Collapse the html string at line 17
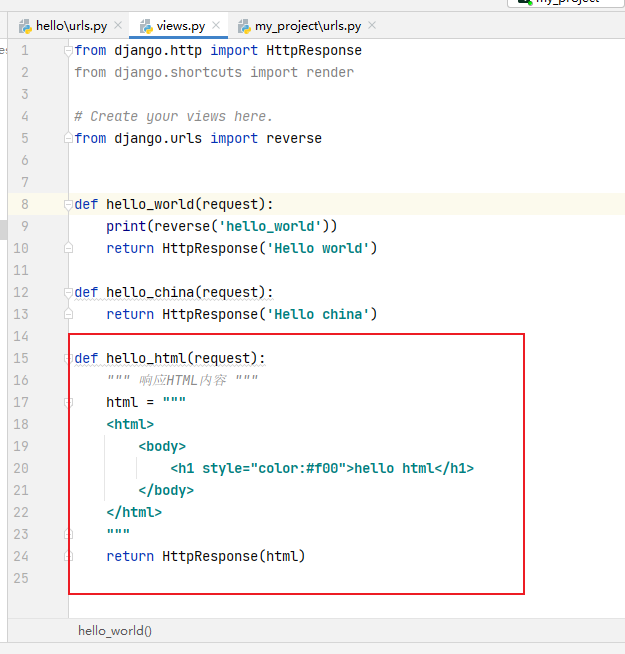 click(x=68, y=402)
